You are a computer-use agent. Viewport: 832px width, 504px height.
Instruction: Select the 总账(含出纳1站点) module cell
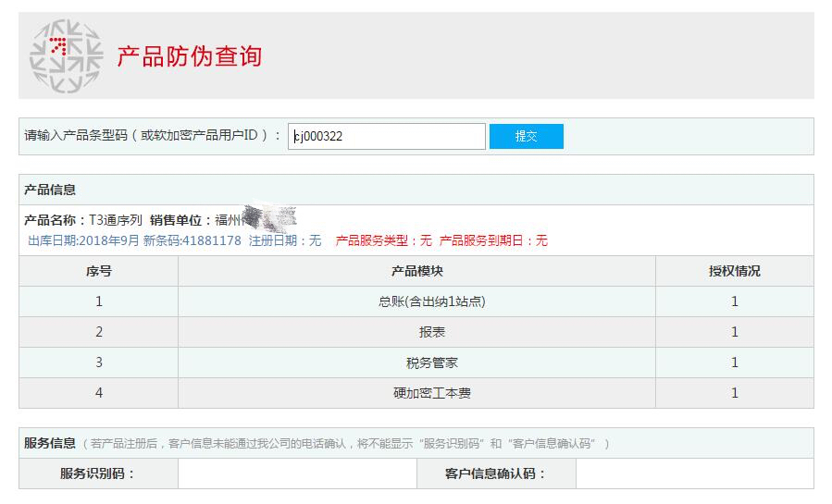click(x=417, y=301)
